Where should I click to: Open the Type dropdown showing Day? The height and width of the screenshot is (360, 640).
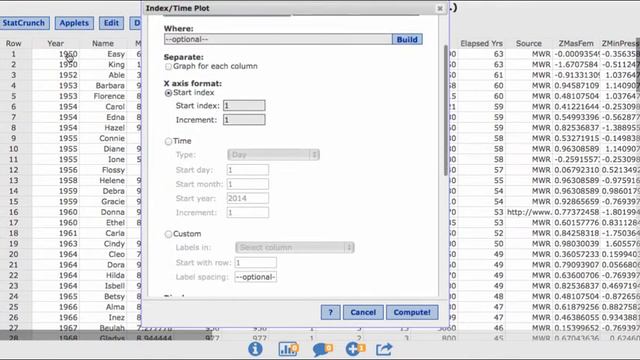point(273,155)
